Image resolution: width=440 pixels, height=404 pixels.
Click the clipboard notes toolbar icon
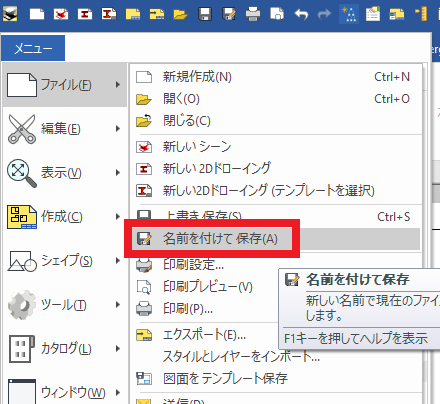coord(373,14)
